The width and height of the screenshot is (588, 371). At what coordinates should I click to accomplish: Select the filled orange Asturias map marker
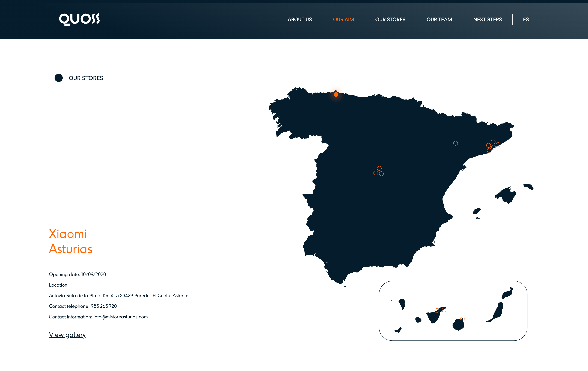[x=336, y=95]
